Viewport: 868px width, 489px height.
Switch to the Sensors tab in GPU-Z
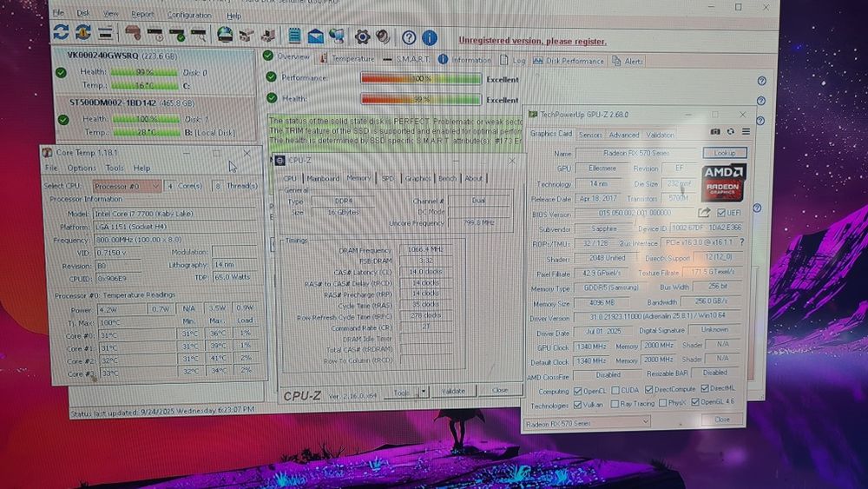click(590, 135)
